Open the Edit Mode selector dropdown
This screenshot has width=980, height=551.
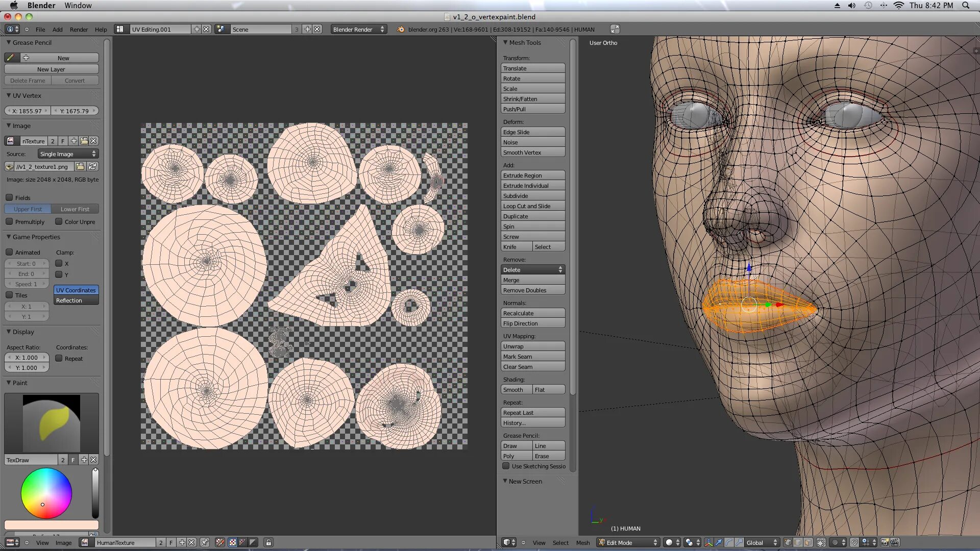pos(628,542)
